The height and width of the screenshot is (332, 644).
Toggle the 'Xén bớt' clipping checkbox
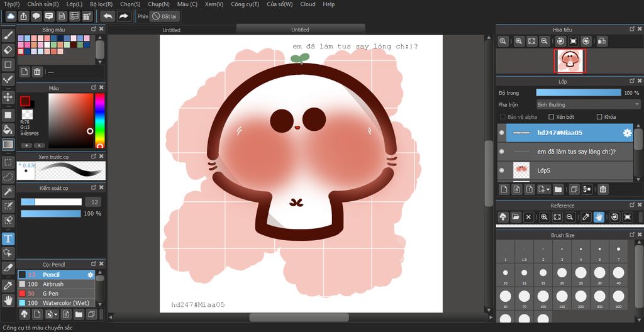(552, 117)
